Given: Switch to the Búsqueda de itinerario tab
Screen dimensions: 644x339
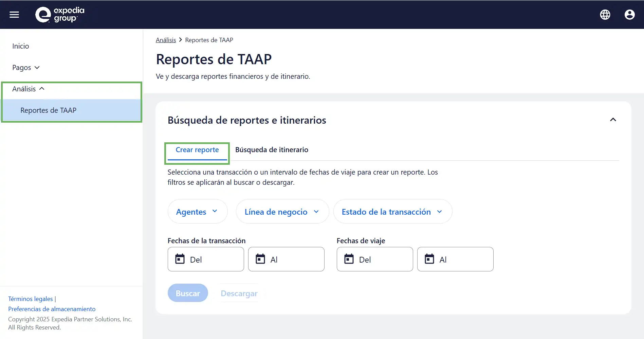Looking at the screenshot, I should pyautogui.click(x=272, y=150).
